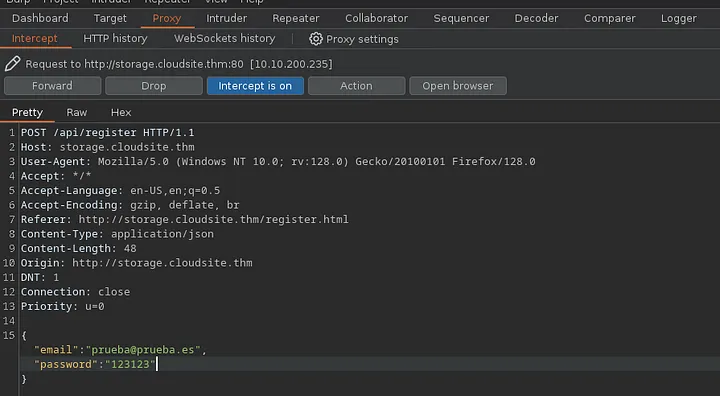Select the Intercept sub-tab

point(35,39)
